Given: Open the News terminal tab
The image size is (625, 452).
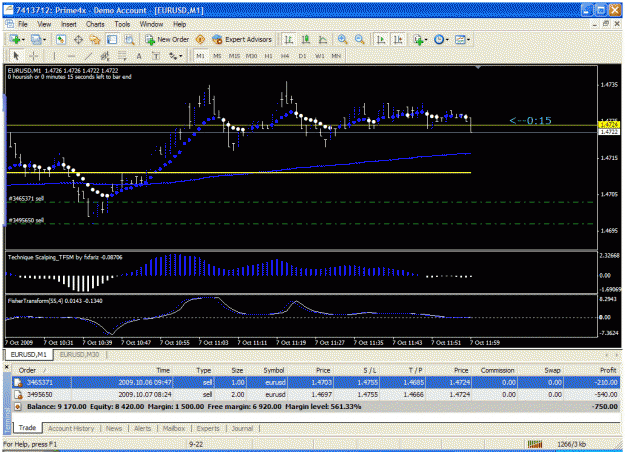Looking at the screenshot, I should pos(114,428).
